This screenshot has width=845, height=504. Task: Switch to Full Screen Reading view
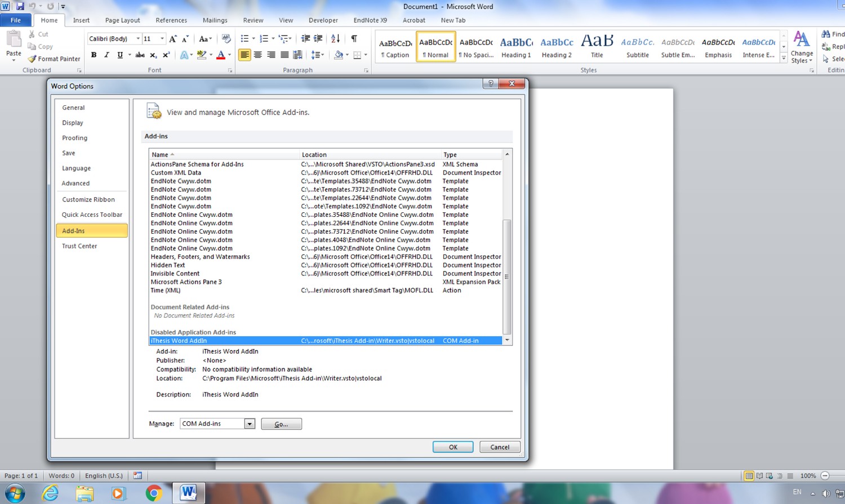tap(759, 476)
